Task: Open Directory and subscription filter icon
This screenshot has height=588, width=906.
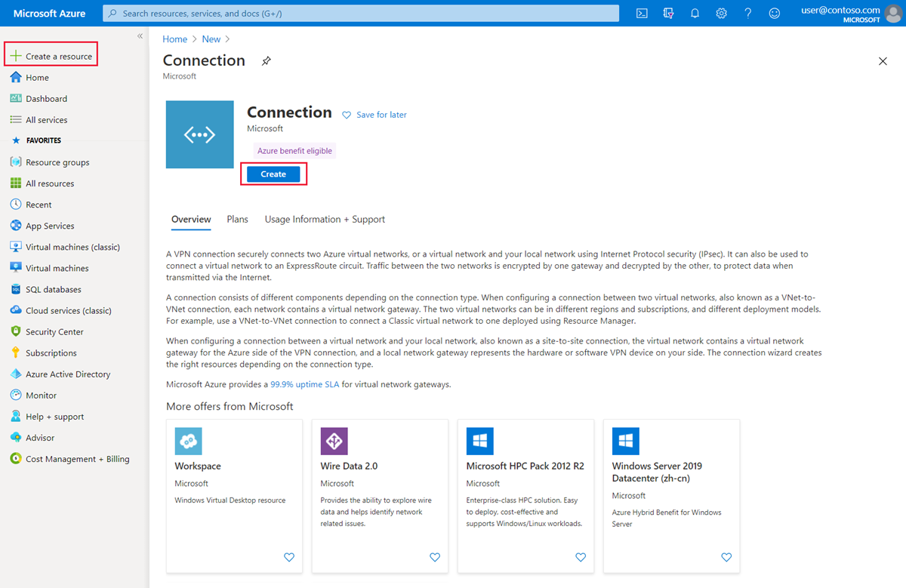Action: point(668,13)
